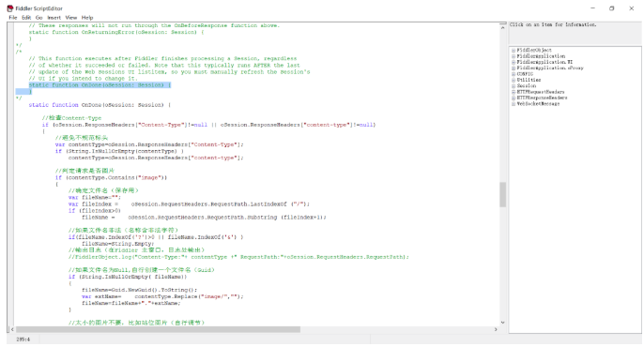Minimize the Fiddler ScriptEditor window
This screenshot has width=644, height=347.
coord(592,8)
